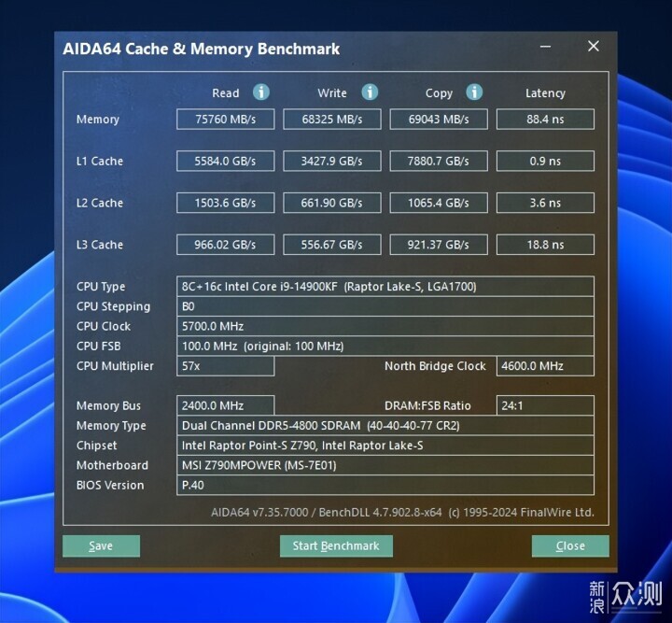The image size is (672, 623).
Task: Click the AIDA64 v7.35.7000 version footer text
Action: [x=402, y=513]
